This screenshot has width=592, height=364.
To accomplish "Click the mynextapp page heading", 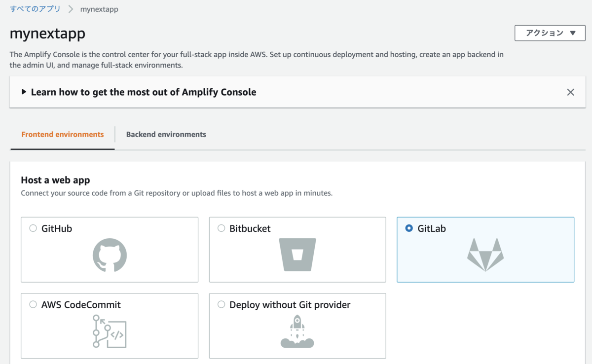I will point(47,34).
